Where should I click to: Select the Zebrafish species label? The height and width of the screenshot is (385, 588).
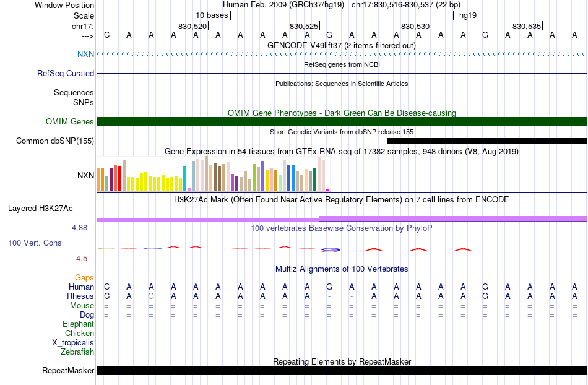point(77,352)
